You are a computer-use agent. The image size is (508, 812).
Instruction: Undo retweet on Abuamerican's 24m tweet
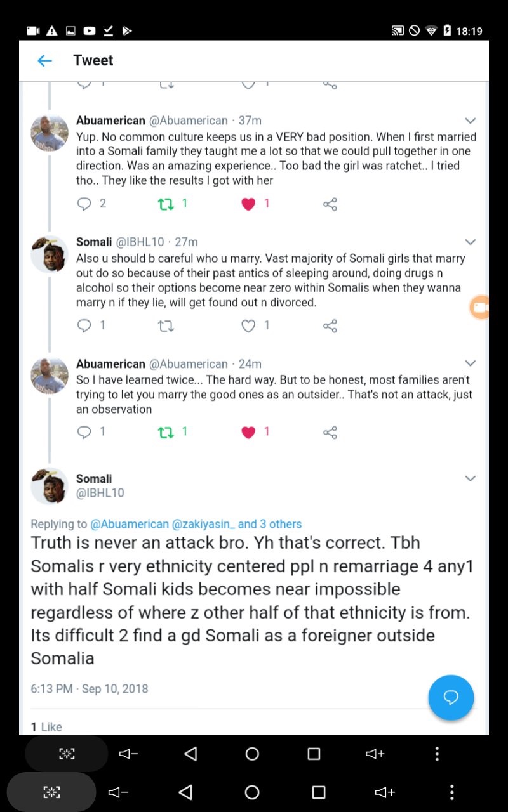coord(166,432)
